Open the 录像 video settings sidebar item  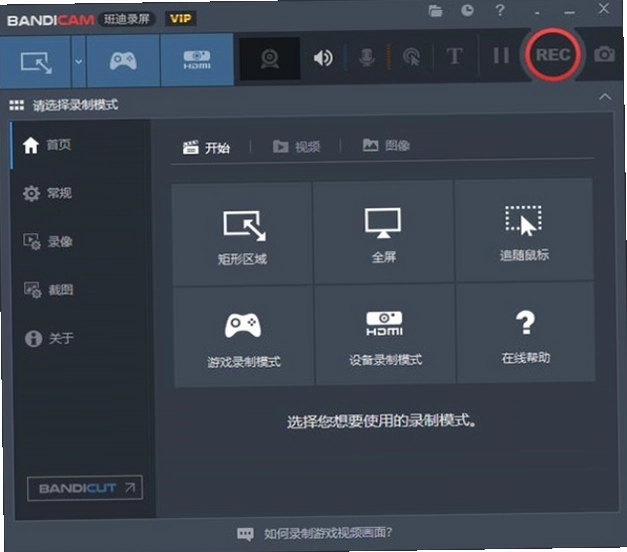pyautogui.click(x=81, y=242)
